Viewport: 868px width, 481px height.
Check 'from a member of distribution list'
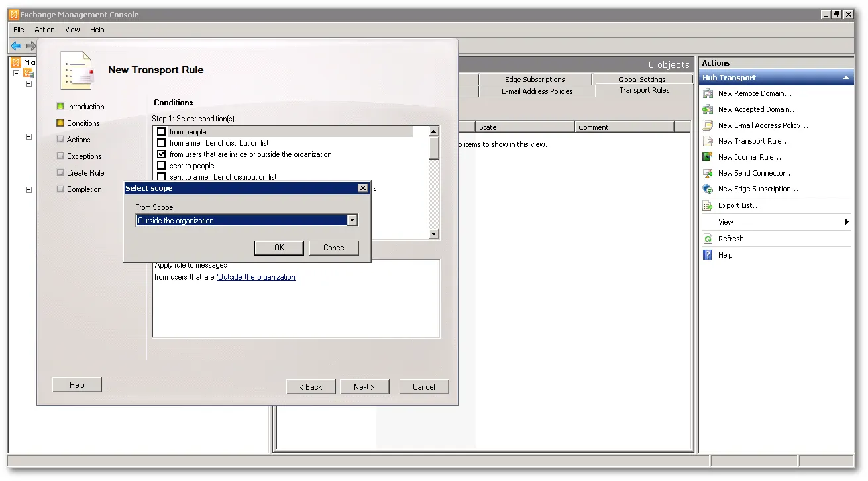pos(161,143)
